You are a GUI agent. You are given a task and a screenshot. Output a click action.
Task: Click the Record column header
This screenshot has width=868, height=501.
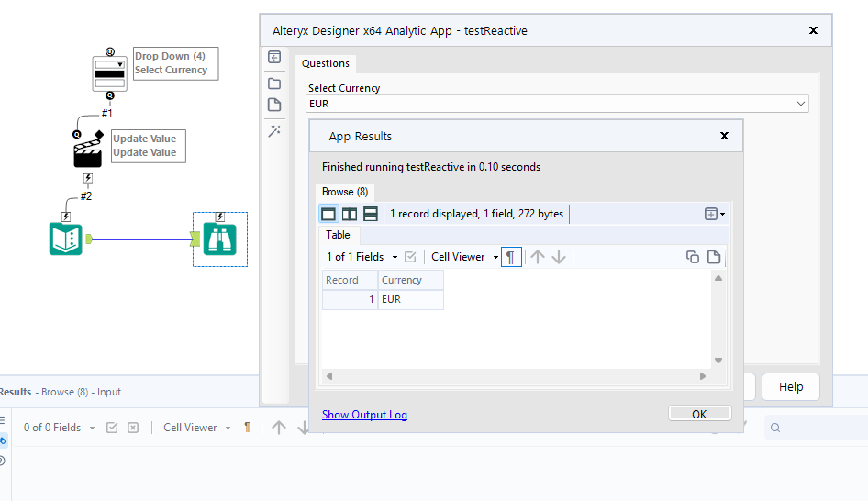pyautogui.click(x=350, y=280)
